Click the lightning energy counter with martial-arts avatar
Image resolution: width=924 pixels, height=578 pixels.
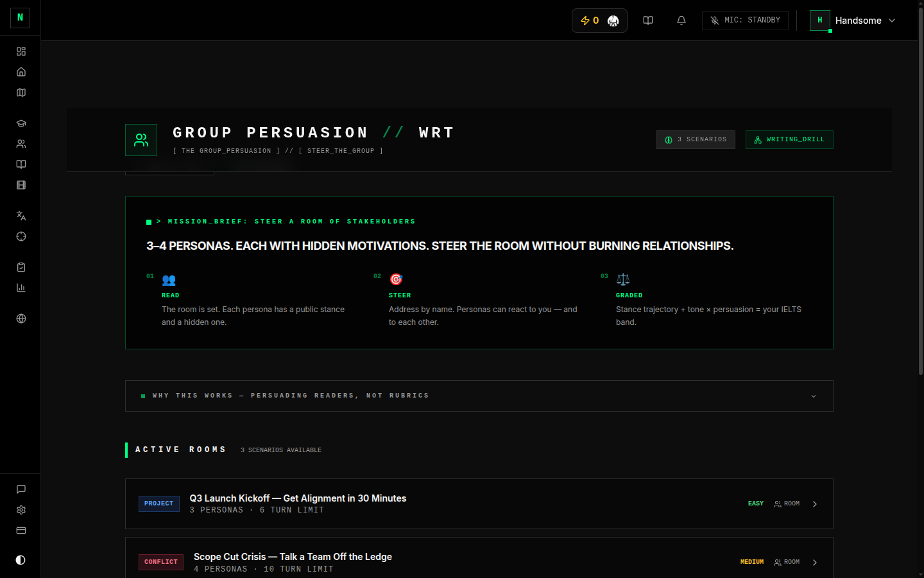coord(599,21)
